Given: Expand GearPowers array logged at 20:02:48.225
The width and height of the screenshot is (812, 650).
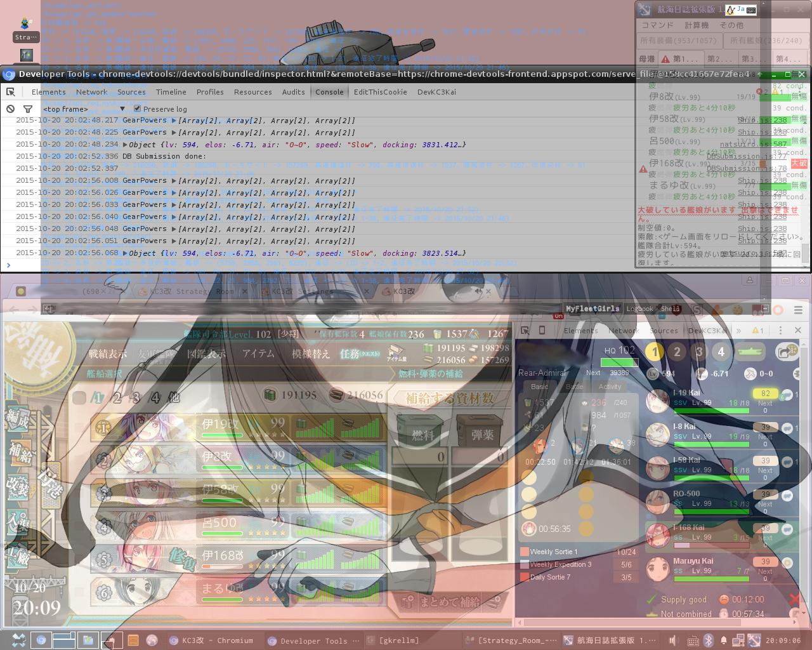Looking at the screenshot, I should pos(174,132).
